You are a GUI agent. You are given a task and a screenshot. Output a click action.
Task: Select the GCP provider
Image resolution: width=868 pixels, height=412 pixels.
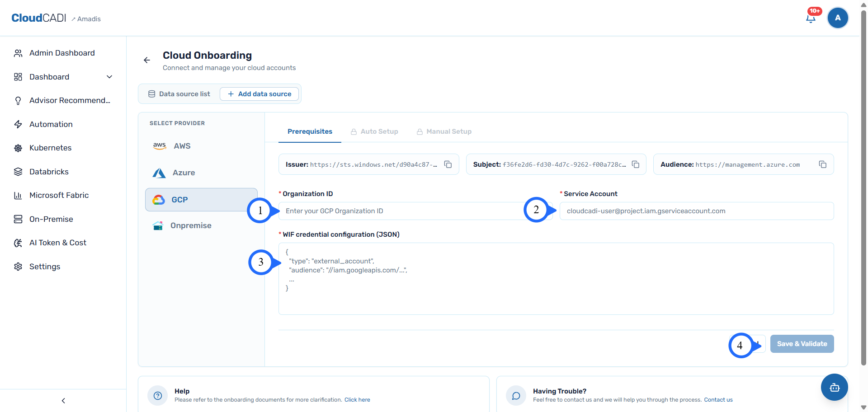tap(201, 200)
